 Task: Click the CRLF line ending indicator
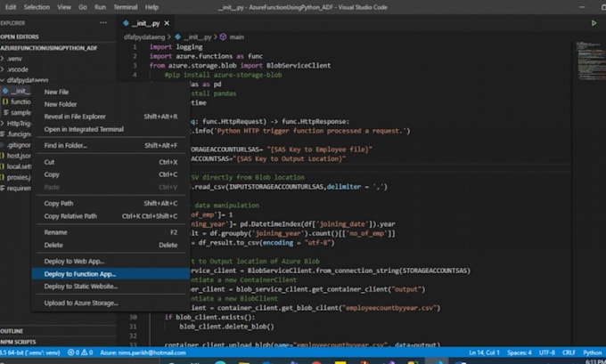[x=569, y=352]
